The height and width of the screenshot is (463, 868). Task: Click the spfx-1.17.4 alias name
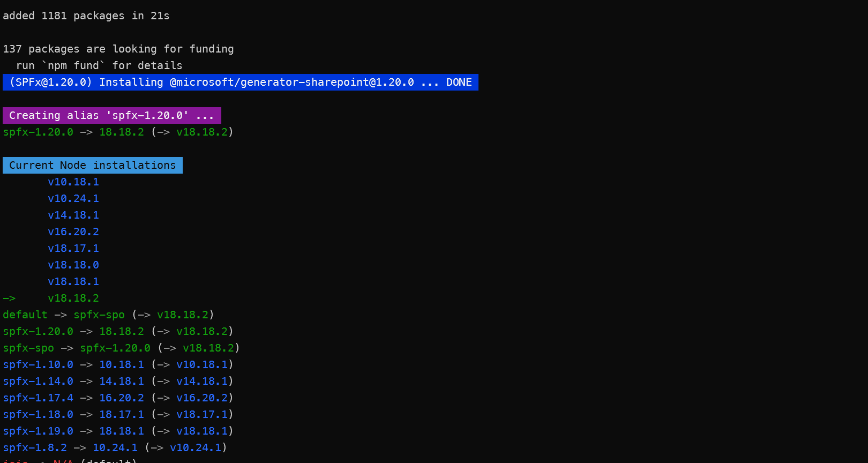[38, 398]
